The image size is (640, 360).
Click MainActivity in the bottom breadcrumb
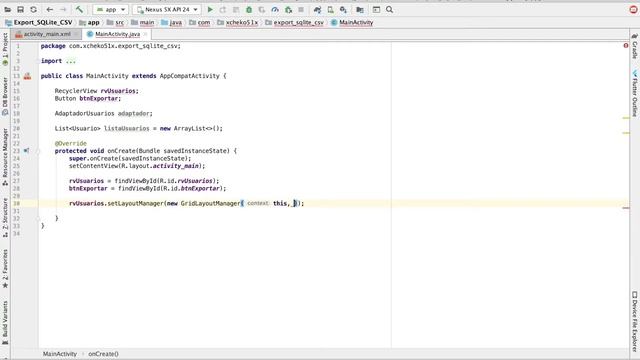point(60,354)
